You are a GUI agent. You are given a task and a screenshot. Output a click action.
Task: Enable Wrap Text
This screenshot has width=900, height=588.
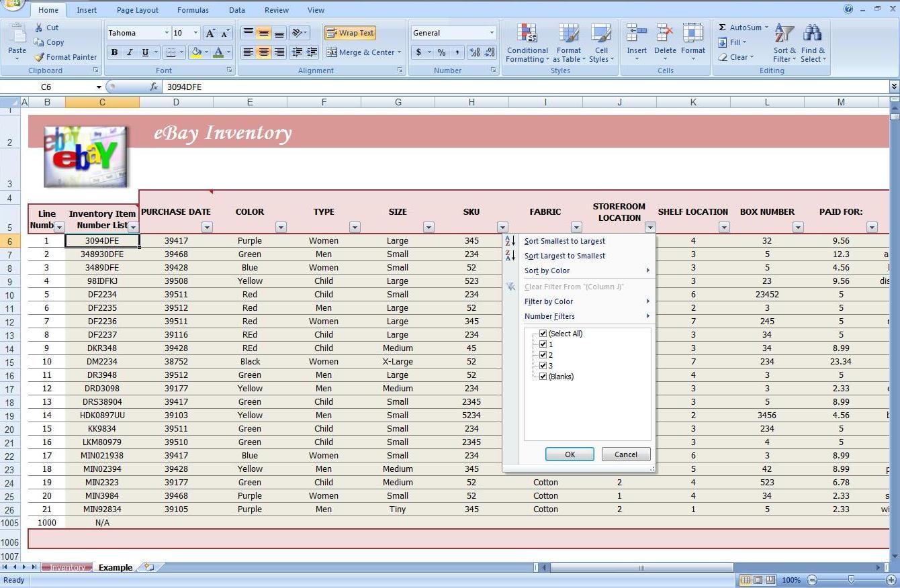[349, 32]
